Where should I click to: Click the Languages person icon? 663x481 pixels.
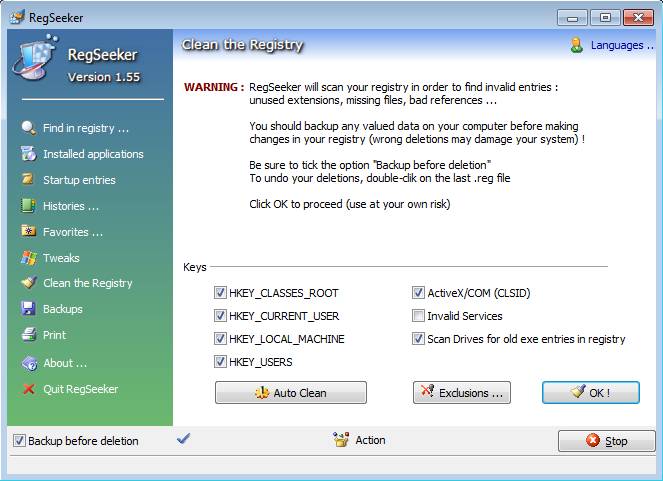pos(576,45)
